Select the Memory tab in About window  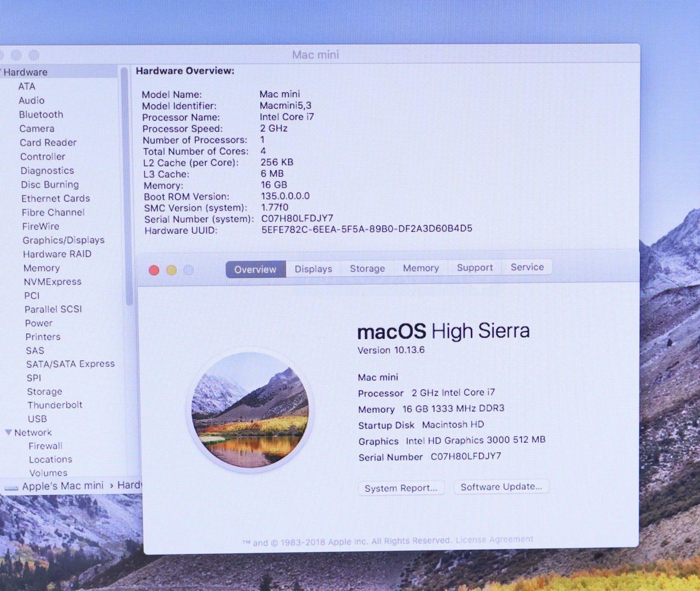tap(421, 268)
